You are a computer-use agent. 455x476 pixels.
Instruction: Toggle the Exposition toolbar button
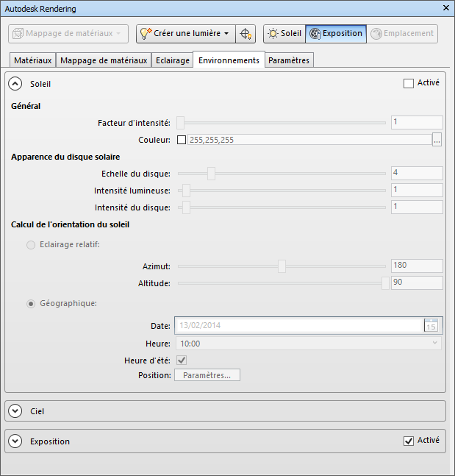336,34
